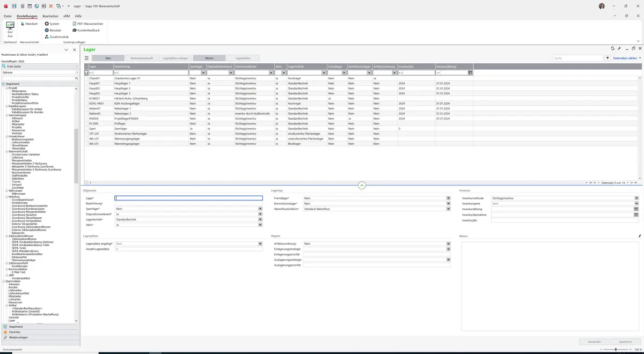
Task: Open Kundenfeedback
Action: 86,31
